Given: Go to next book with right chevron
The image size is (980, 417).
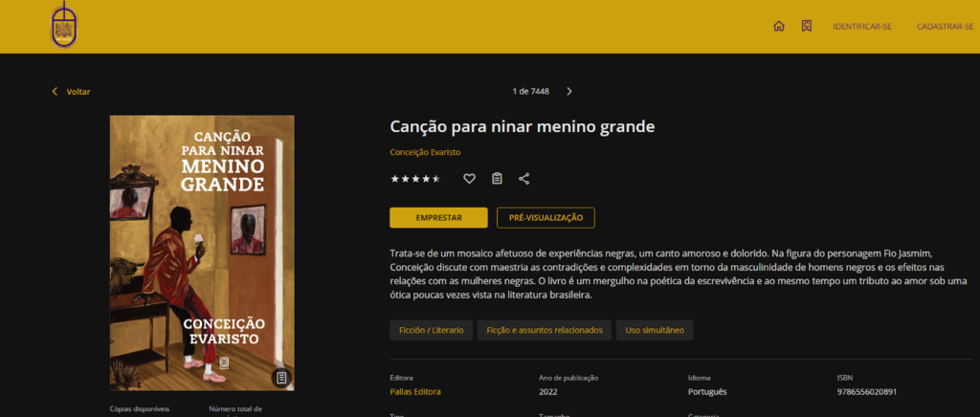Looking at the screenshot, I should [x=569, y=92].
